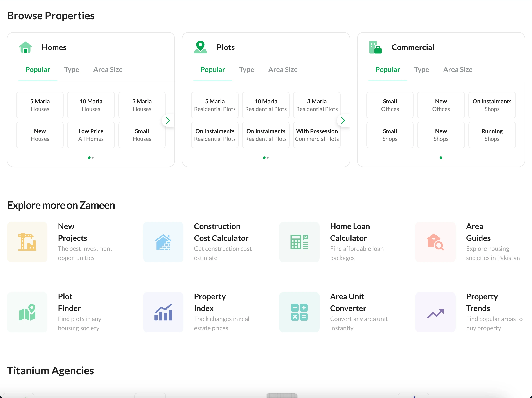
Task: Open the Area Guides house-search icon
Action: (435, 242)
